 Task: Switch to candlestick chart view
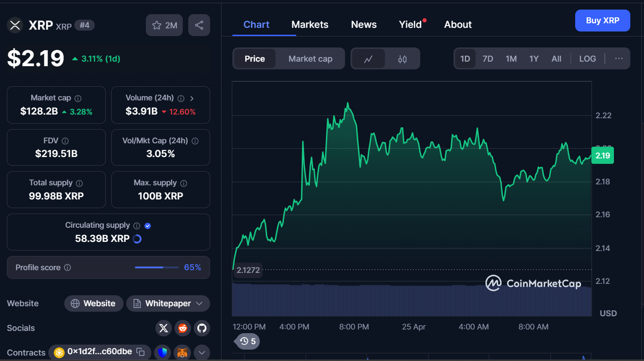[402, 59]
